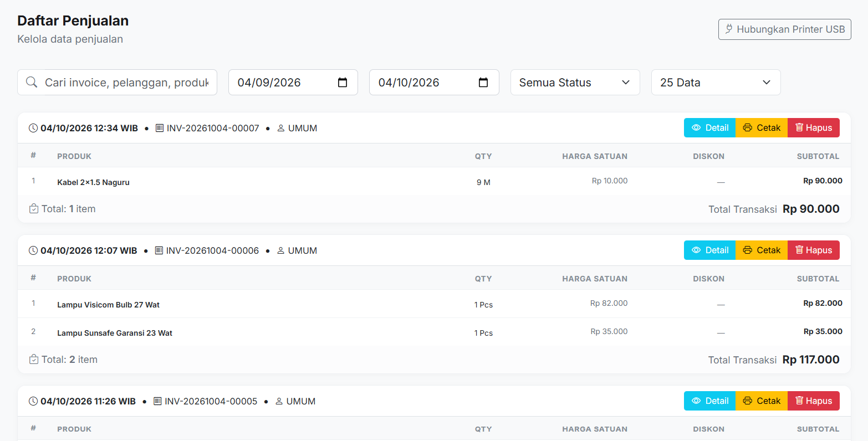Image resolution: width=868 pixels, height=441 pixels.
Task: Open the calendar picker for end date 04/10/2026
Action: click(x=483, y=83)
